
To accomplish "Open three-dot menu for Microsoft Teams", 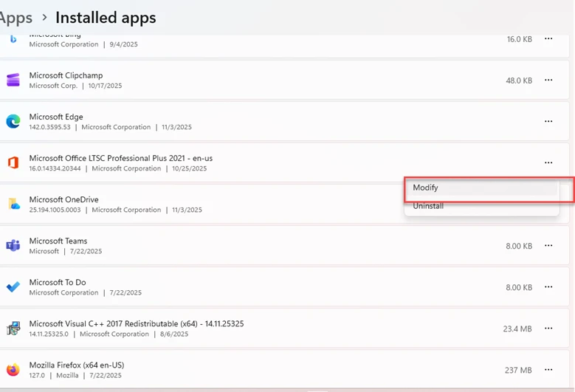I will pyautogui.click(x=548, y=246).
